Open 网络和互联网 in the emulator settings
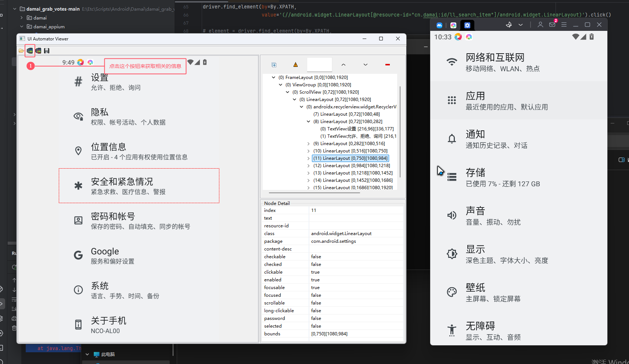629x364 pixels. click(x=519, y=62)
